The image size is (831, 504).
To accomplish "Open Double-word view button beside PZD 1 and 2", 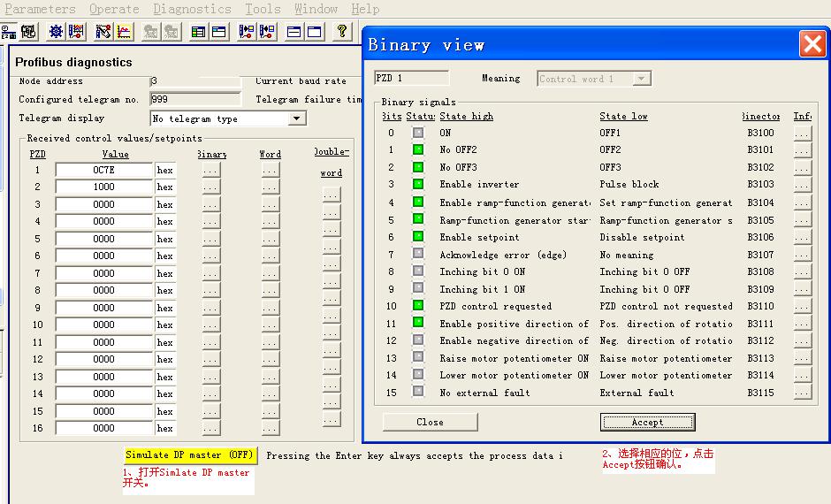I will click(331, 195).
